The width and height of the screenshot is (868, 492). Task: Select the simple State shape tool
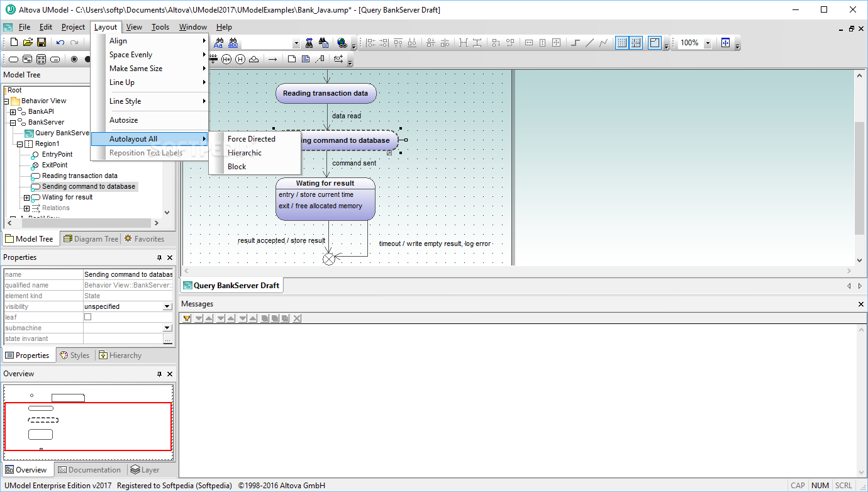point(13,59)
